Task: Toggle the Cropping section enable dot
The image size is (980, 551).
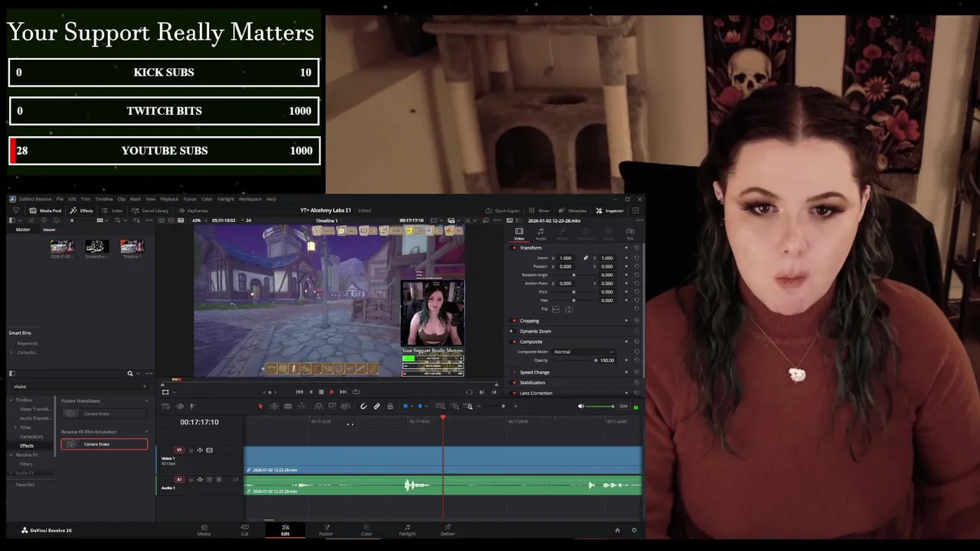Action: pos(514,321)
